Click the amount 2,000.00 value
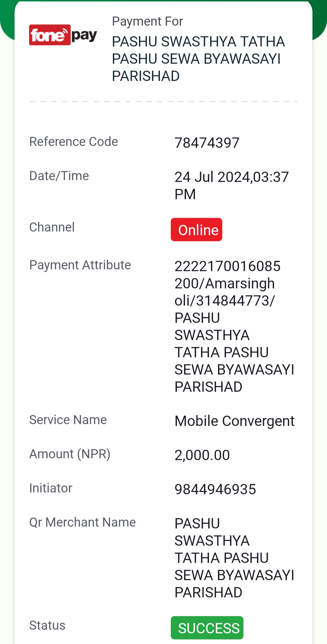Viewport: 327px width, 644px height. [202, 455]
